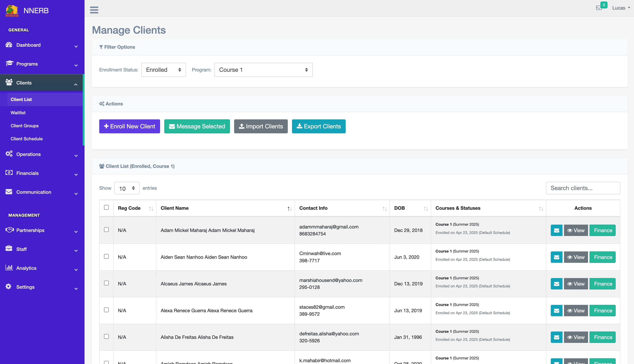The width and height of the screenshot is (634, 364).
Task: Click the Analytics bar chart icon
Action: pyautogui.click(x=9, y=268)
